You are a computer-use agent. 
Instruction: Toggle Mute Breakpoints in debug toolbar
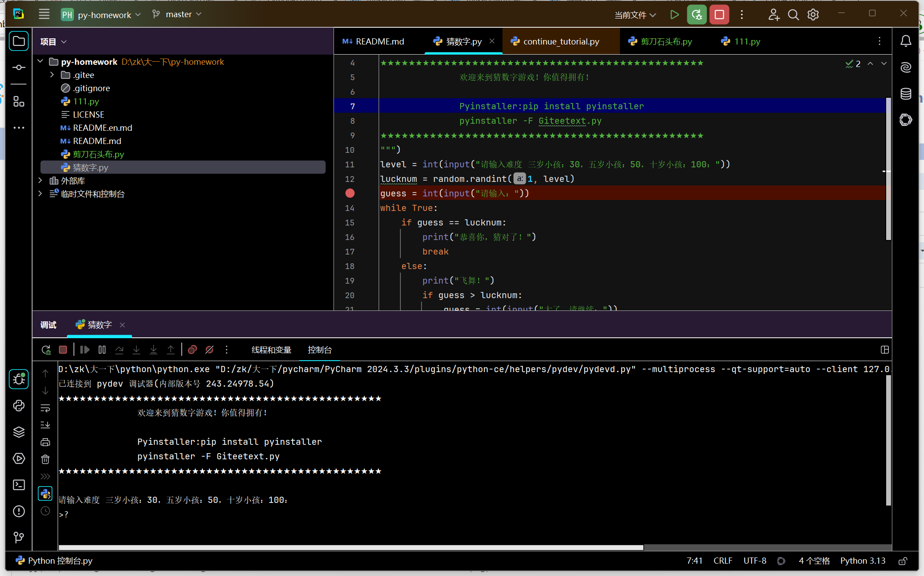point(209,350)
